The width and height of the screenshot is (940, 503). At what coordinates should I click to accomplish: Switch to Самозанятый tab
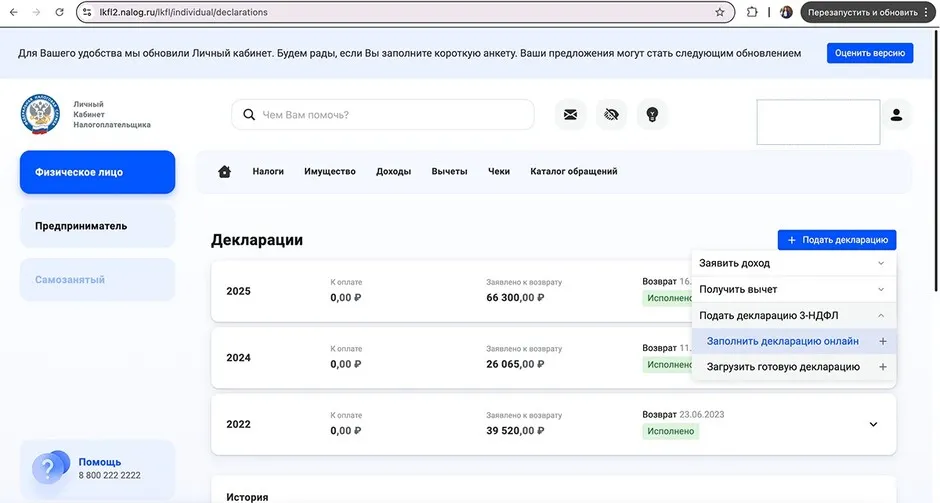tap(97, 279)
